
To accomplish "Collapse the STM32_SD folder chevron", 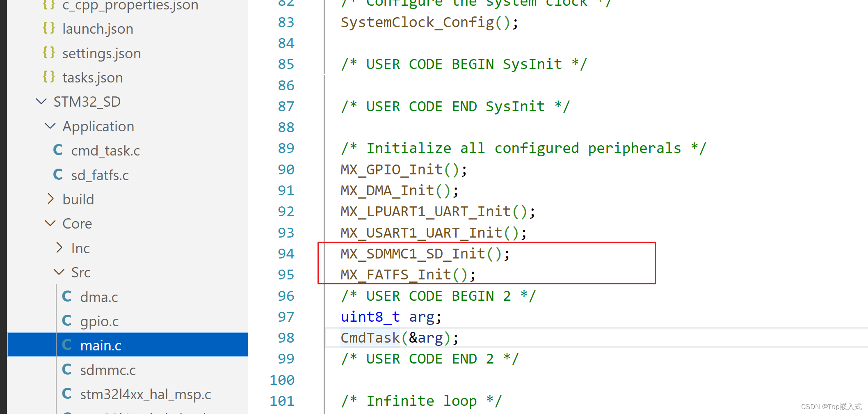I will [x=41, y=101].
